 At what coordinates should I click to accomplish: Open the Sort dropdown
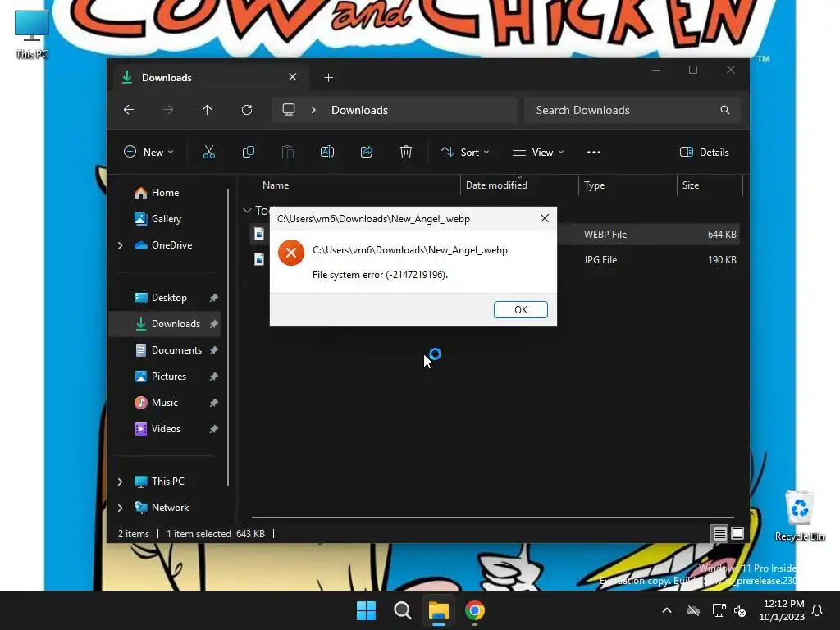[465, 152]
